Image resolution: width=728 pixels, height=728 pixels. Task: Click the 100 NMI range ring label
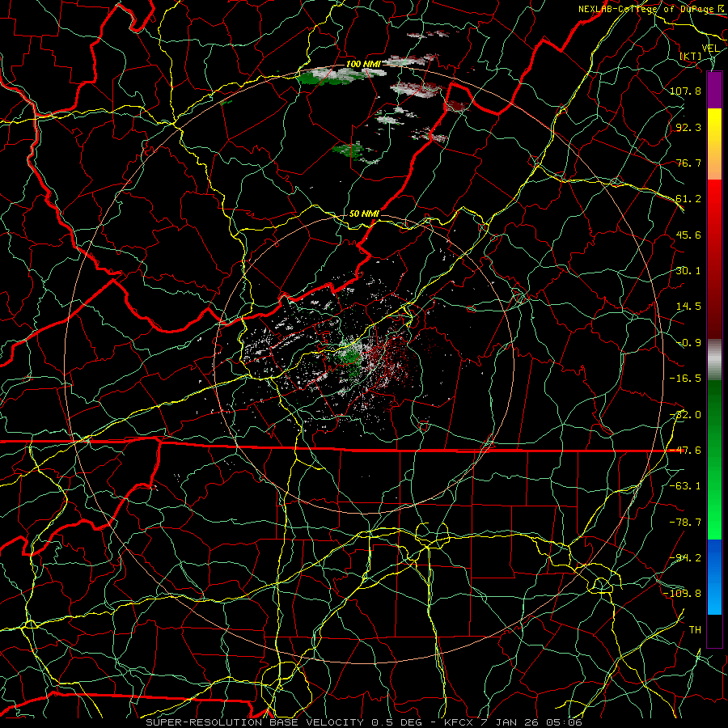click(x=363, y=64)
